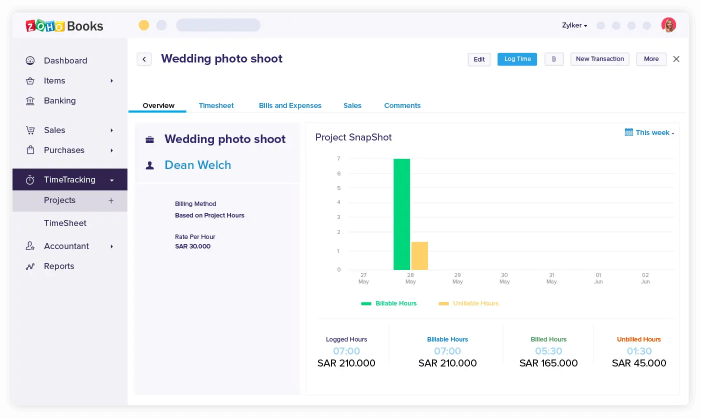Screen dimensions: 701x419
Task: Click the Accountant person icon
Action: (x=31, y=246)
